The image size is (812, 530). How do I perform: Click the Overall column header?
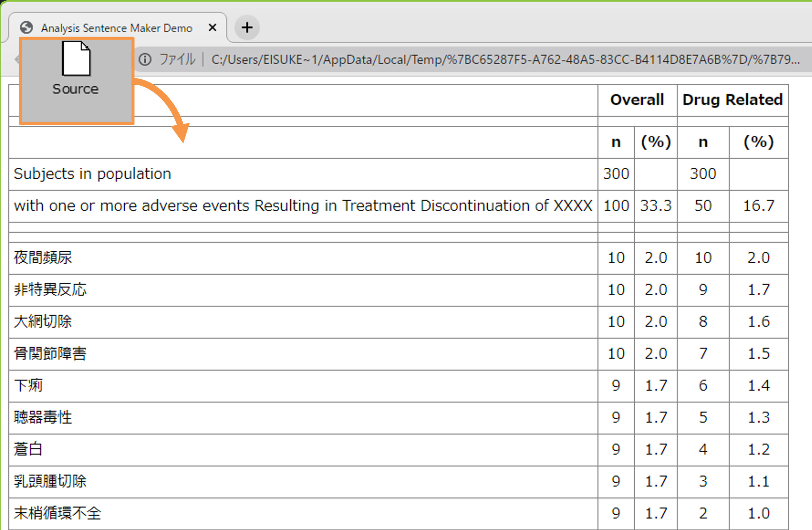(636, 100)
